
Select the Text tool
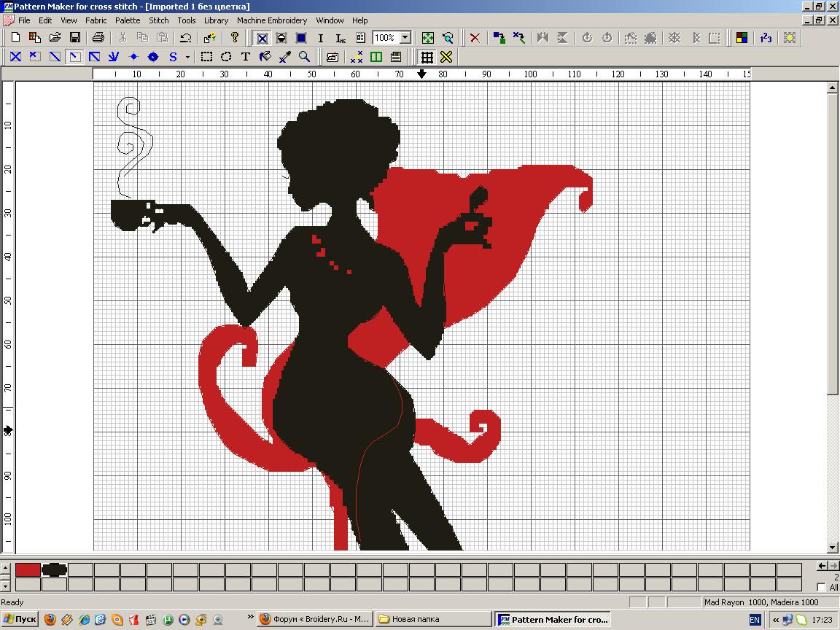click(x=246, y=57)
